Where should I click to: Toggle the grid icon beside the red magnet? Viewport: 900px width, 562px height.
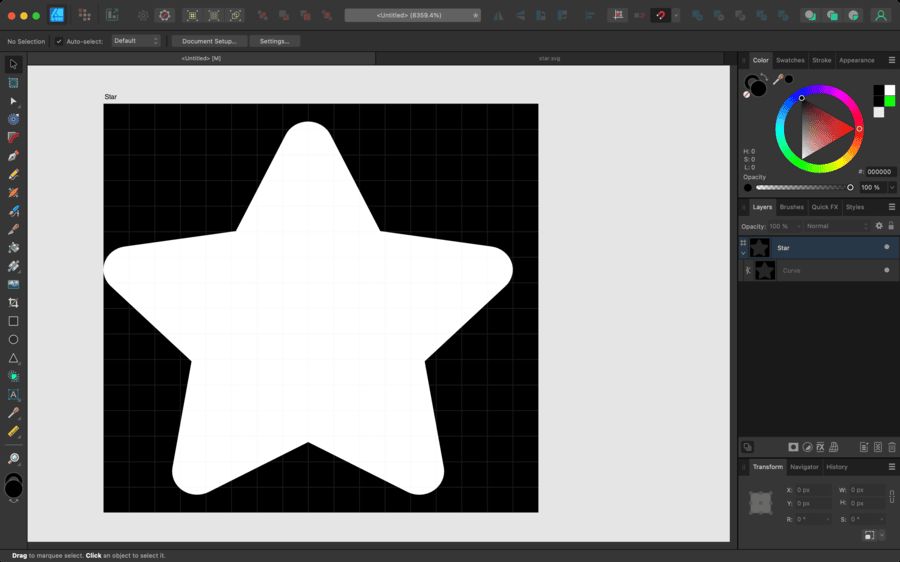tap(618, 15)
